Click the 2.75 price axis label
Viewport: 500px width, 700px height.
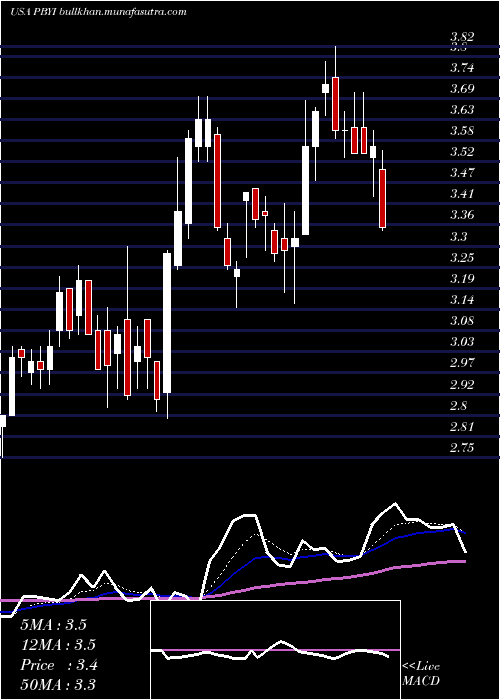pos(462,448)
